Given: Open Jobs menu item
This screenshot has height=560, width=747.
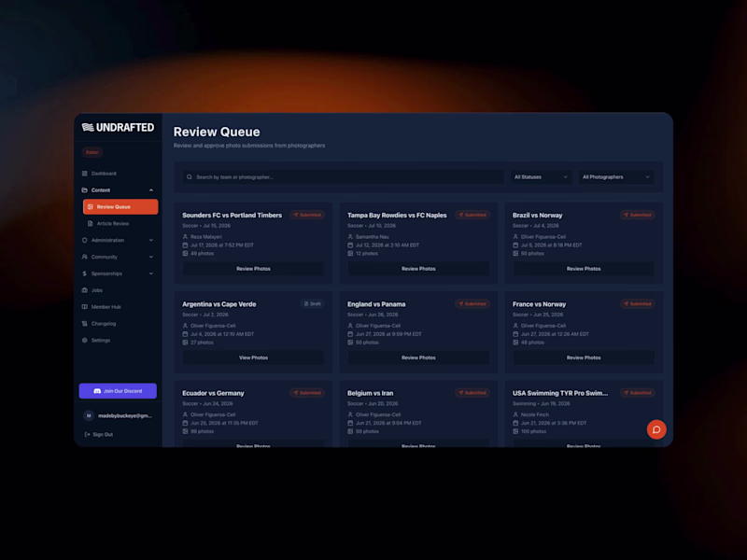Looking at the screenshot, I should point(119,290).
